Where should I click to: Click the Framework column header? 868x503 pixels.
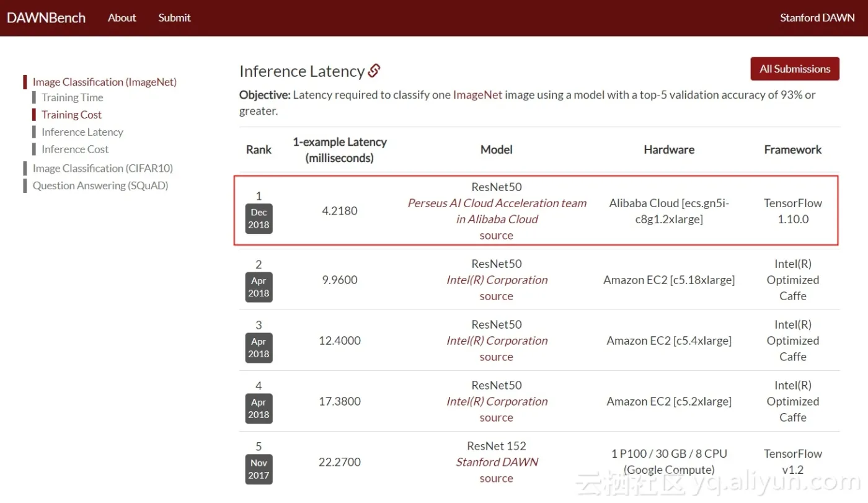pyautogui.click(x=793, y=149)
